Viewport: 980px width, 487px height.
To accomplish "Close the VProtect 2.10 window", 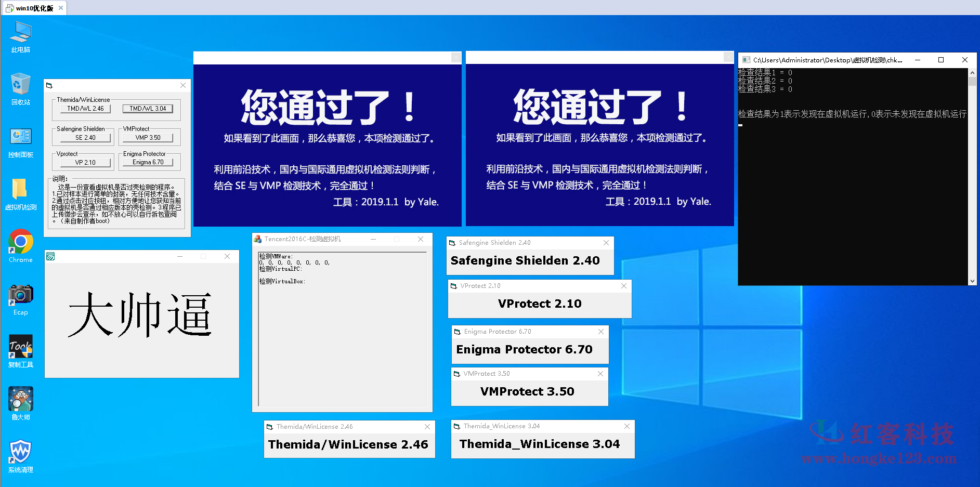I will point(624,286).
